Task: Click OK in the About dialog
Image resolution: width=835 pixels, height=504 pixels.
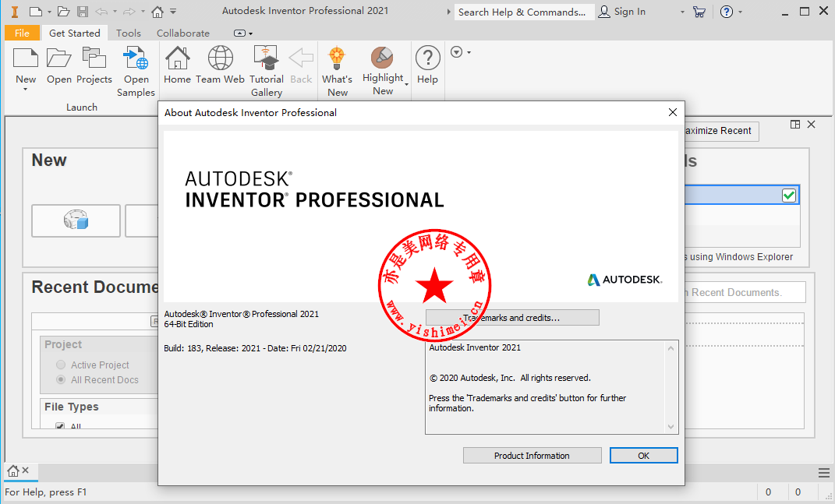Action: coord(643,456)
